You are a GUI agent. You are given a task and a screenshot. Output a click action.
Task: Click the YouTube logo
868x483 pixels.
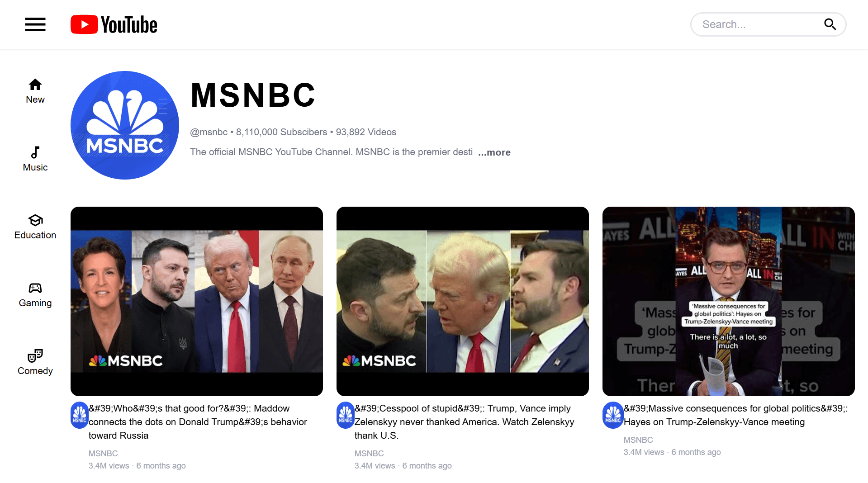(x=114, y=24)
